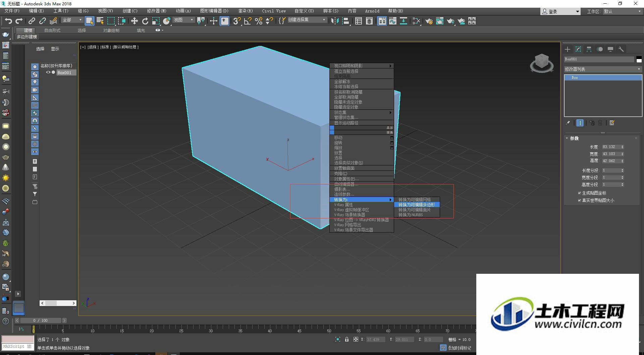Select Box entry in modifier stack
The width and height of the screenshot is (644, 355).
603,78
